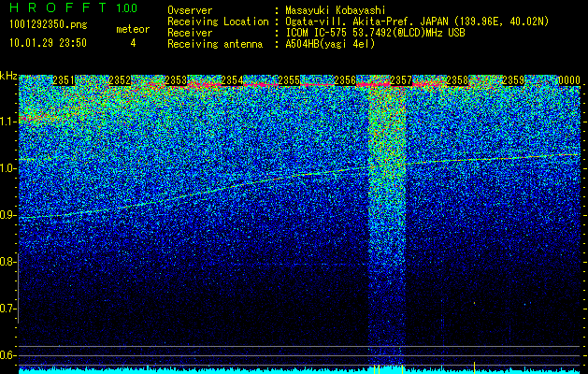Click the 'meteor' count label
Viewport: 588px width, 374px height.
[x=133, y=29]
